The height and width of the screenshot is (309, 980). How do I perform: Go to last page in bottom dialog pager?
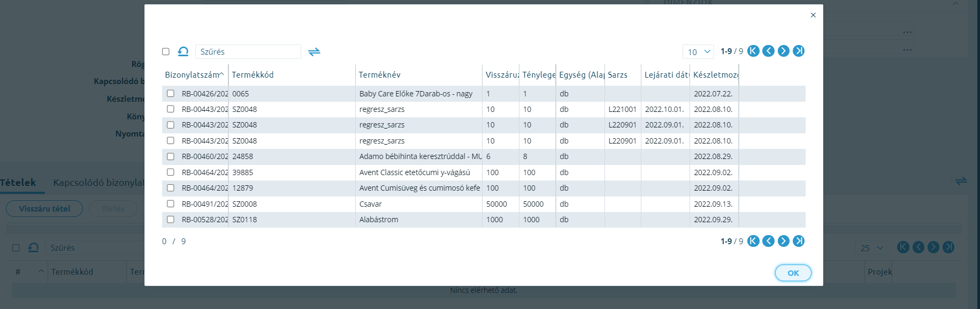799,241
